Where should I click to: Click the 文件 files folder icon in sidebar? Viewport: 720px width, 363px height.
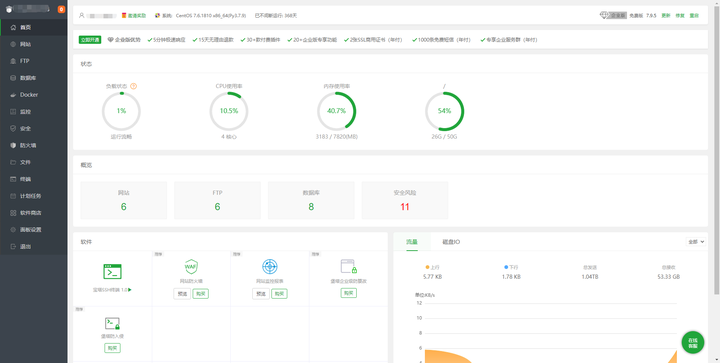coord(13,162)
